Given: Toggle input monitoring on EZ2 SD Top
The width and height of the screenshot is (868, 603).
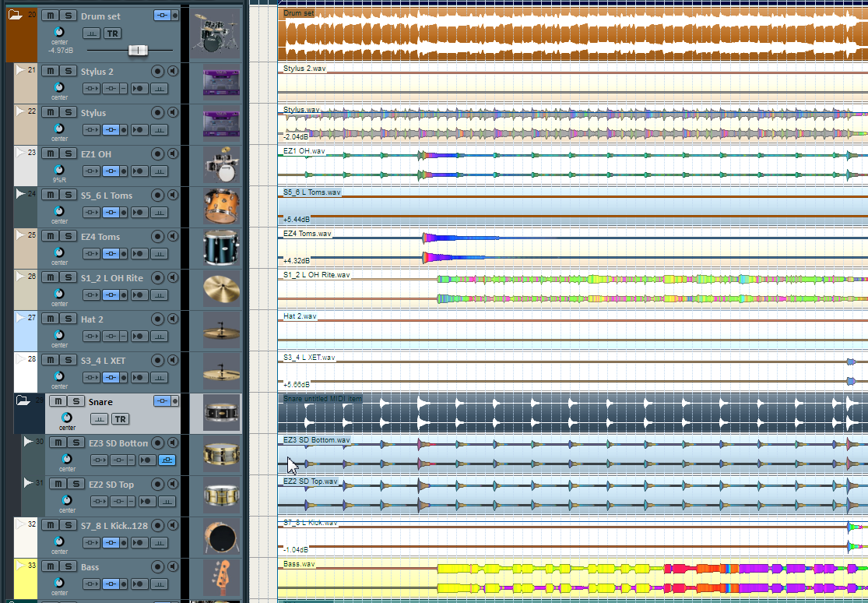Looking at the screenshot, I should click(x=174, y=484).
